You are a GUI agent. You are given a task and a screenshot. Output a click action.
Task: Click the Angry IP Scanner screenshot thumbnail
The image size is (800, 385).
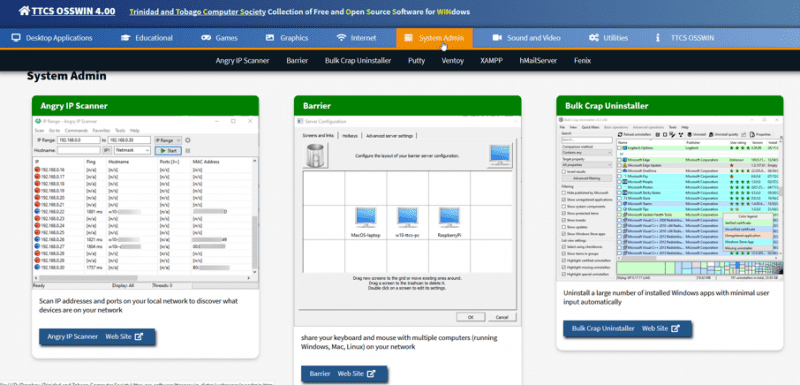point(145,202)
